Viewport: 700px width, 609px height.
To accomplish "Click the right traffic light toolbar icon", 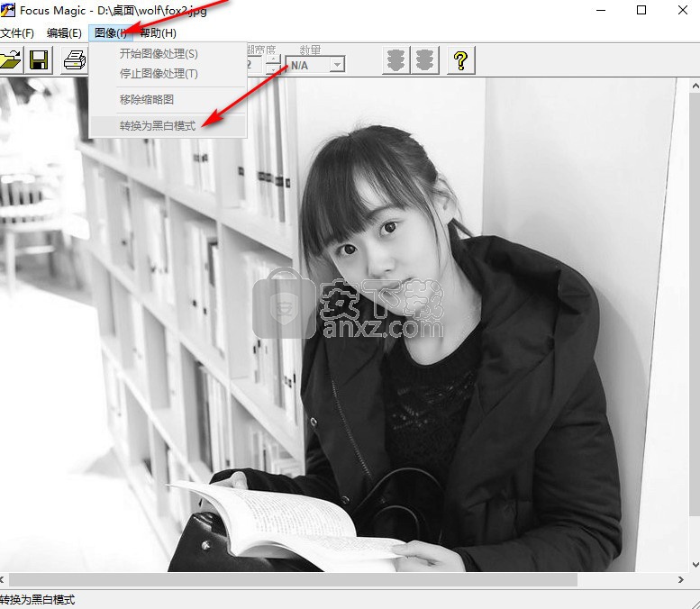I will [x=425, y=60].
